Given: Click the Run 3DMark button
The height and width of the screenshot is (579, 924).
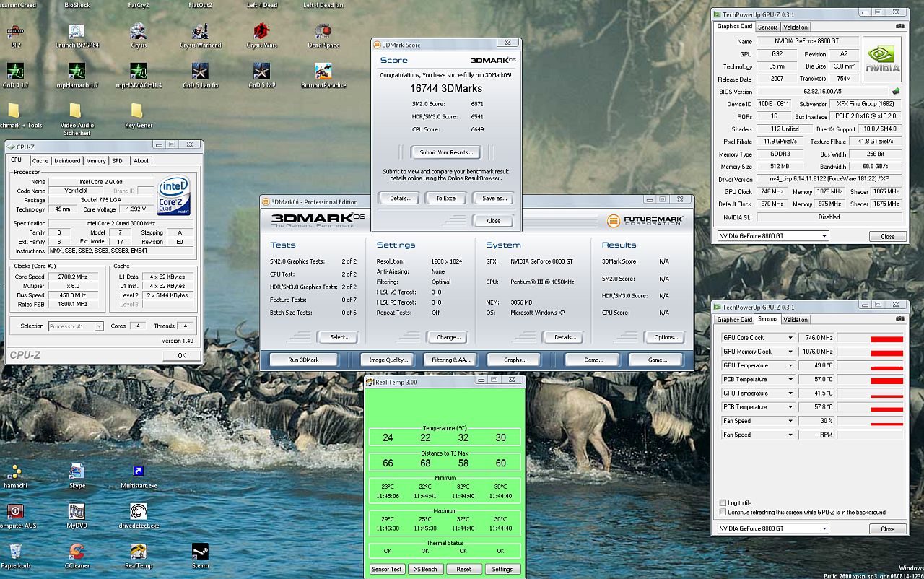Looking at the screenshot, I should 303,360.
